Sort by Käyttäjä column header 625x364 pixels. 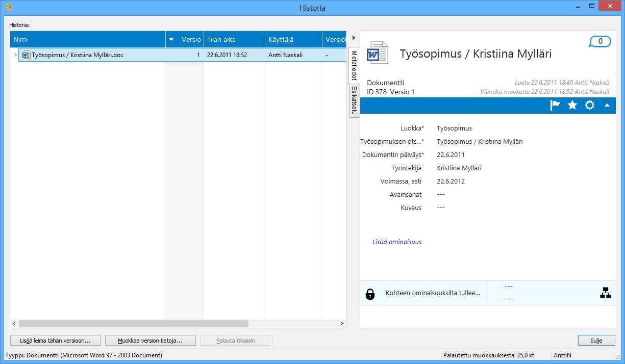tap(293, 39)
